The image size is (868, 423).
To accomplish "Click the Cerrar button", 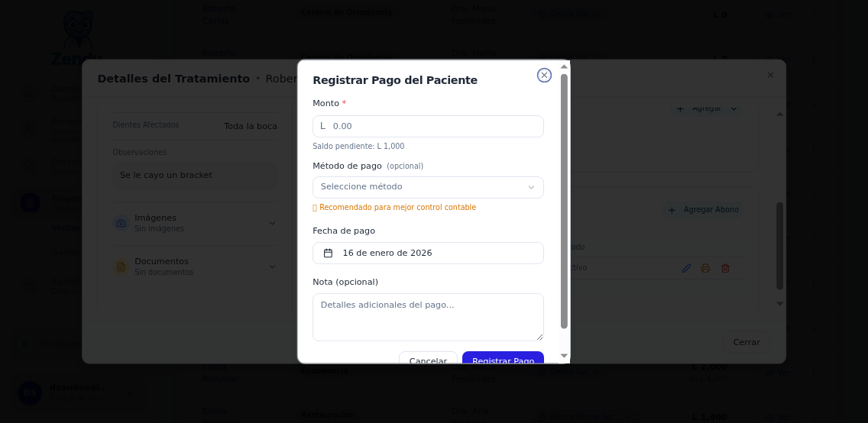I will click(x=746, y=342).
